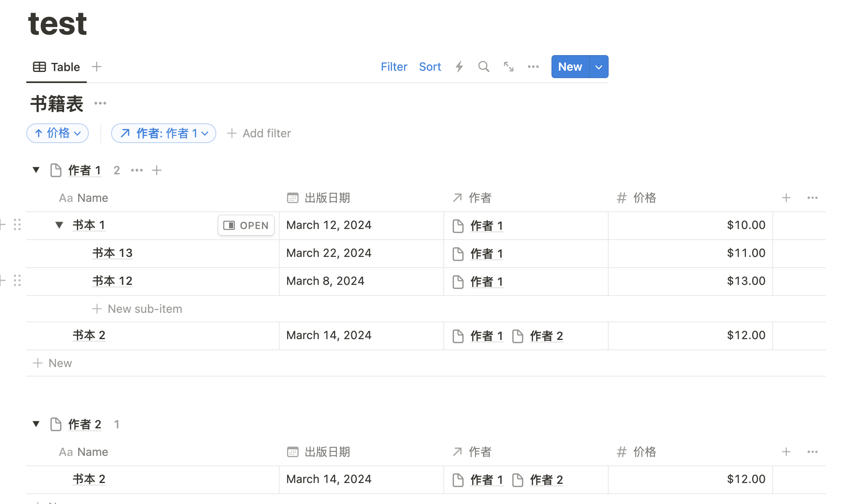Open search with the magnifier icon
Viewport: 848px width, 504px height.
[x=484, y=67]
